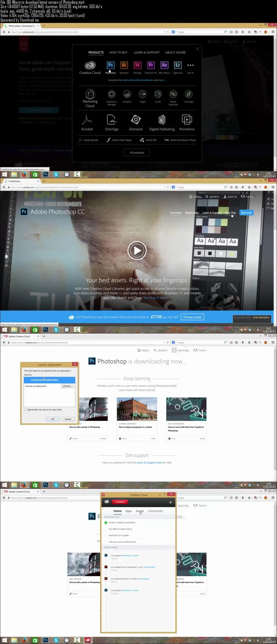This screenshot has height=644, width=277.
Task: Expand the Sync files to Creative Cloud chevron
Action: (x=172, y=529)
